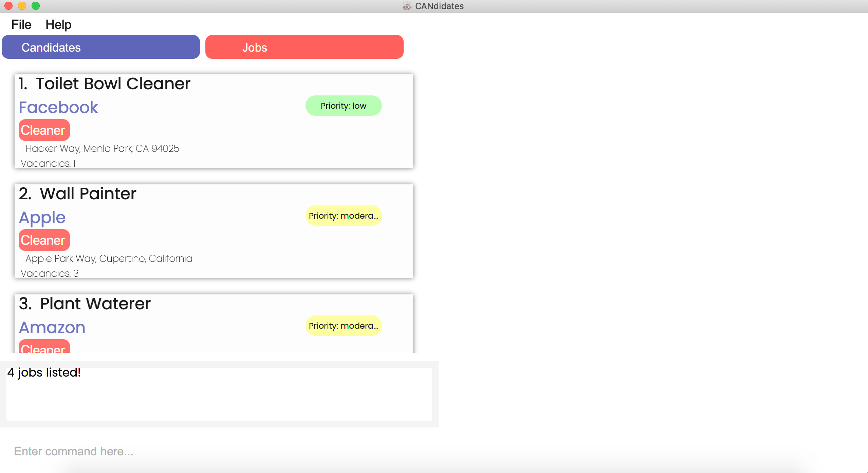Select the Toilet Bowl Cleaner job title
This screenshot has width=868, height=473.
coord(113,84)
